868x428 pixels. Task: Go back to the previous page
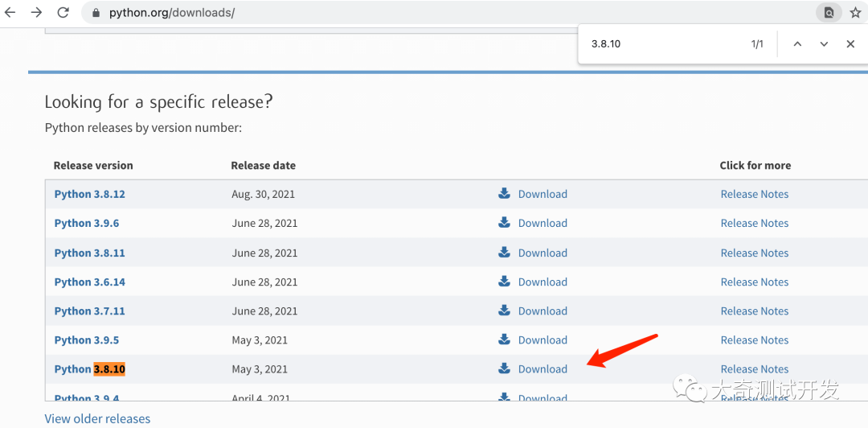point(10,12)
